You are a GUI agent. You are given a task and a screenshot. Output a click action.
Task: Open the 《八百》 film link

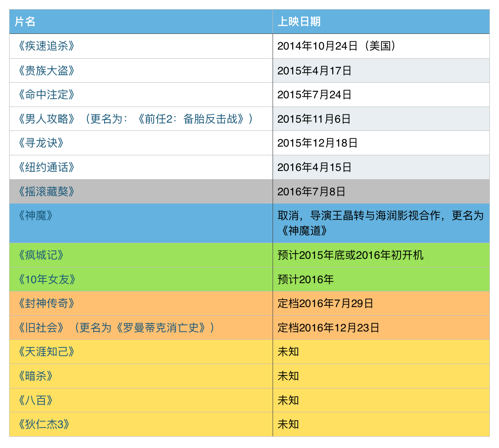36,401
